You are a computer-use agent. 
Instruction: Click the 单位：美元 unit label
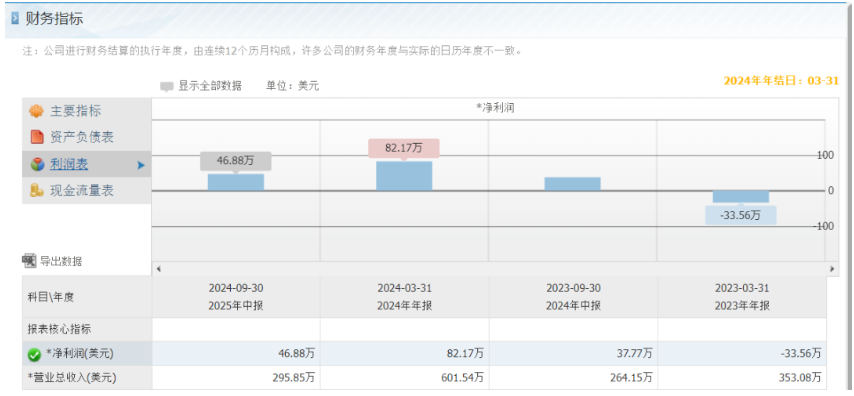[292, 86]
